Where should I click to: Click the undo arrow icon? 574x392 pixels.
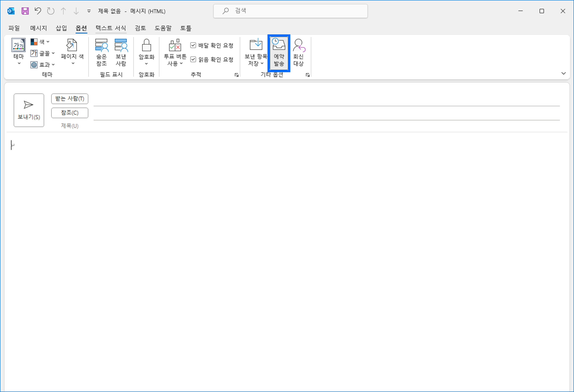click(x=38, y=11)
